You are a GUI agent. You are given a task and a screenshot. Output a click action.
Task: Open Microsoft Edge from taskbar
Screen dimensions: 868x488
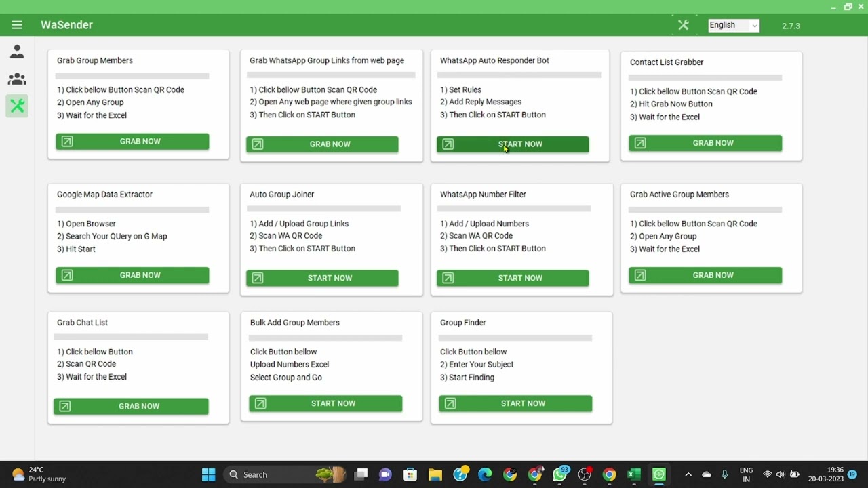tap(485, 474)
